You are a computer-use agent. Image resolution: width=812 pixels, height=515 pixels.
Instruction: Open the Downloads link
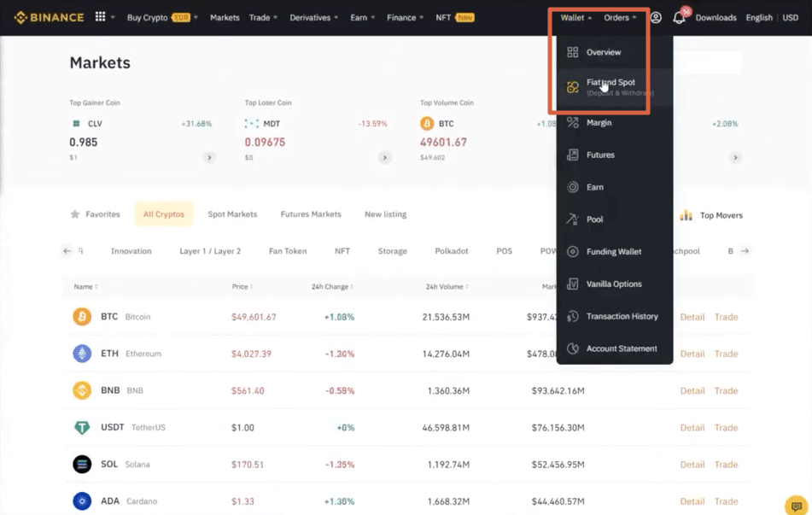coord(716,18)
